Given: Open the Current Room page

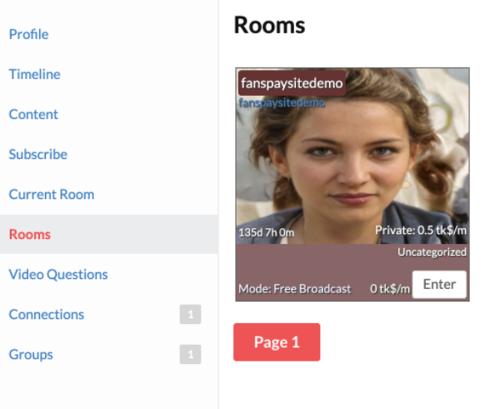Looking at the screenshot, I should coord(51,194).
